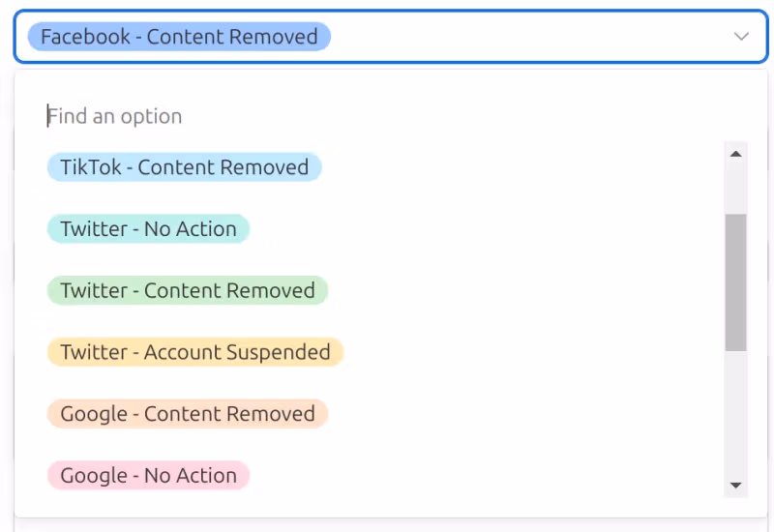Click the blue TikTok option pill
Viewport: 774px width, 532px height.
(184, 167)
